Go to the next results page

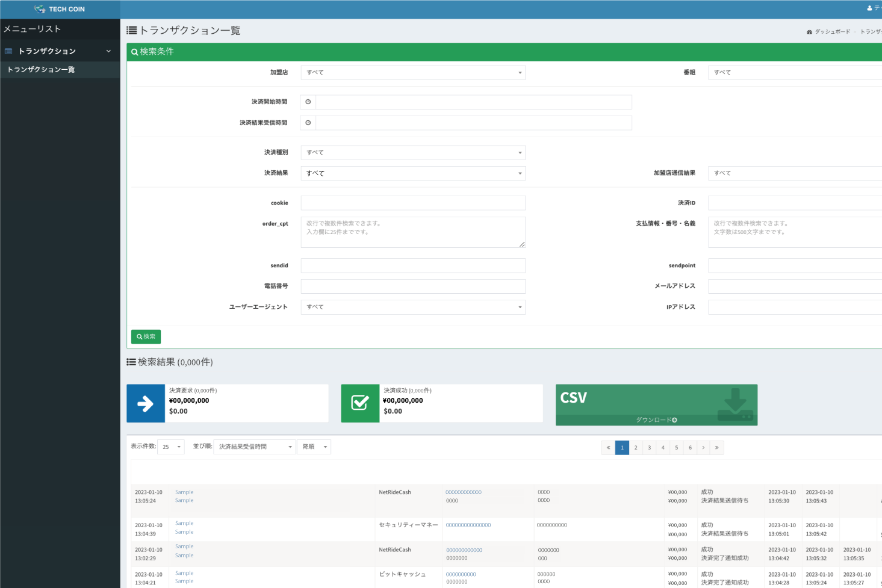(703, 448)
